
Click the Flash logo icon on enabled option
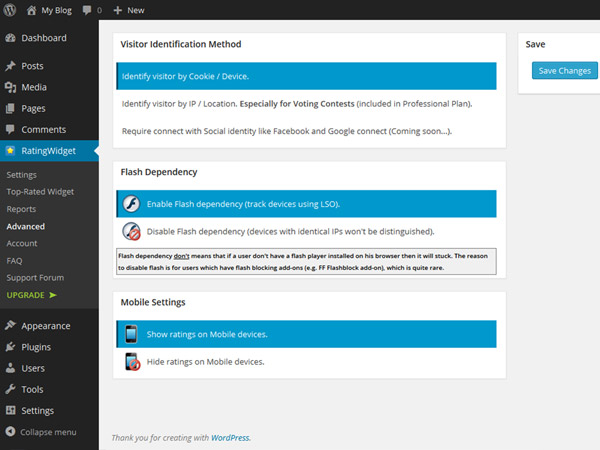point(131,204)
